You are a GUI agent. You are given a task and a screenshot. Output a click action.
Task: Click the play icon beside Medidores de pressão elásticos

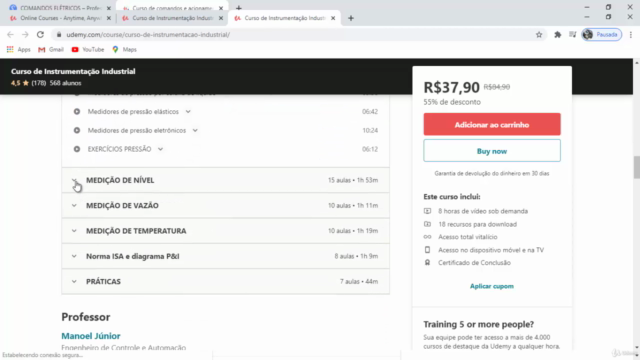coord(77,111)
